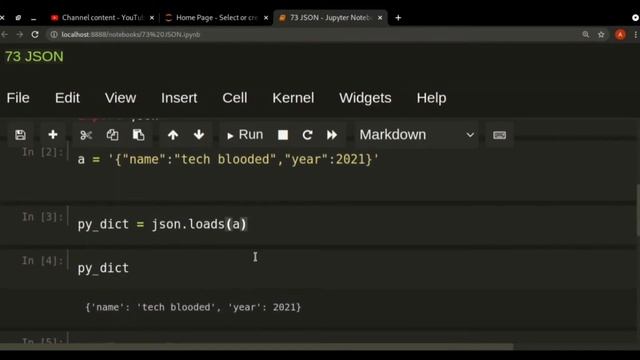Switch to Home Page browser tab
This screenshot has height=360, width=640.
click(x=216, y=18)
